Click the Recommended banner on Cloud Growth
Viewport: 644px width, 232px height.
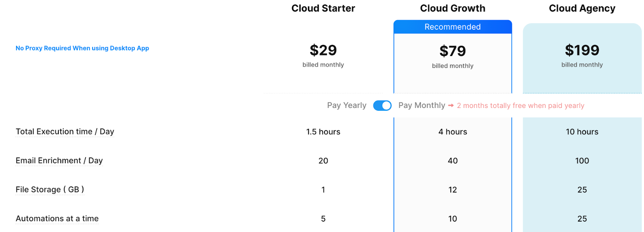point(452,27)
